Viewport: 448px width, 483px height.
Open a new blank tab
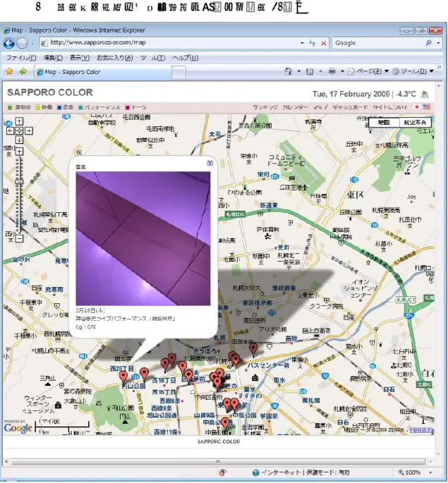pyautogui.click(x=178, y=73)
